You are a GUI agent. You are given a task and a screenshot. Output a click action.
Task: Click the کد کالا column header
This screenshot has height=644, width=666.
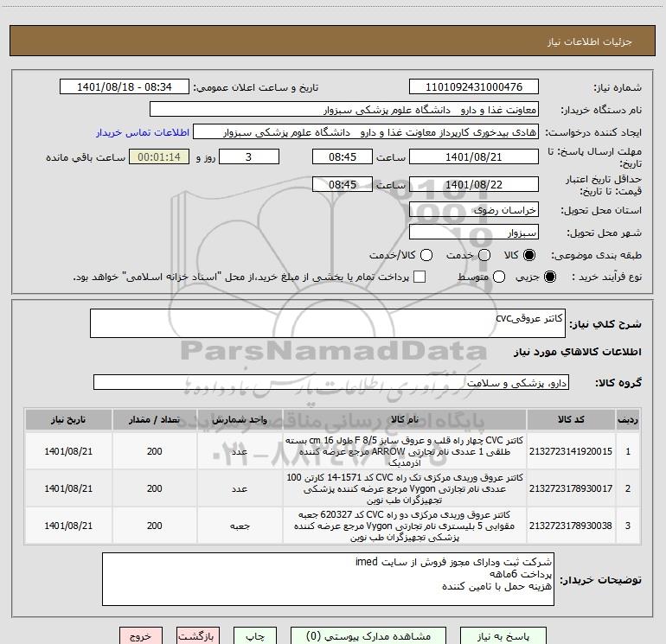(571, 419)
